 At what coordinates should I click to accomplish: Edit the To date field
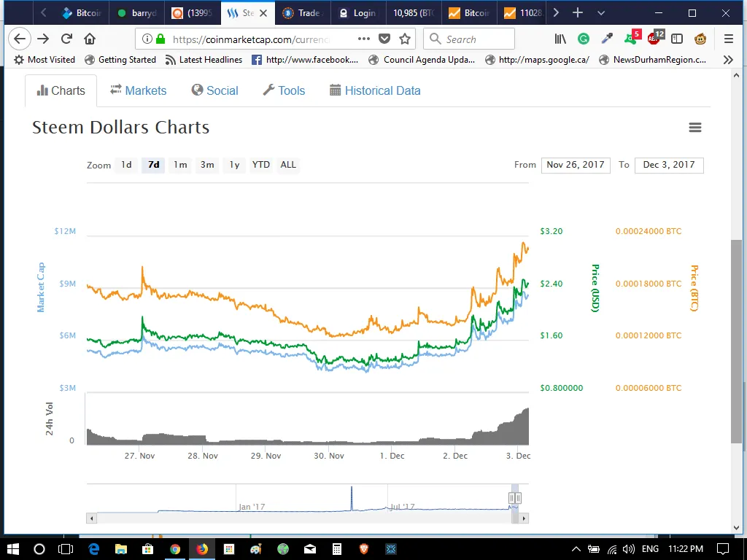pyautogui.click(x=669, y=165)
